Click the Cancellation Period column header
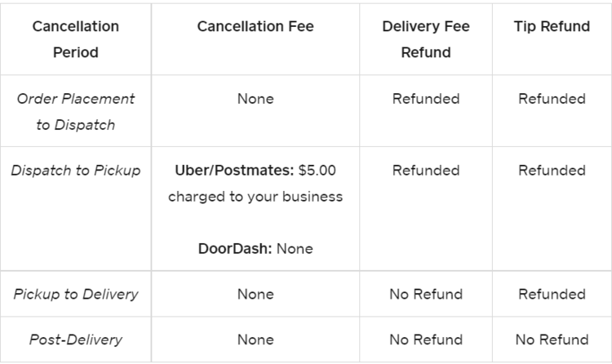The image size is (612, 364). click(x=75, y=39)
